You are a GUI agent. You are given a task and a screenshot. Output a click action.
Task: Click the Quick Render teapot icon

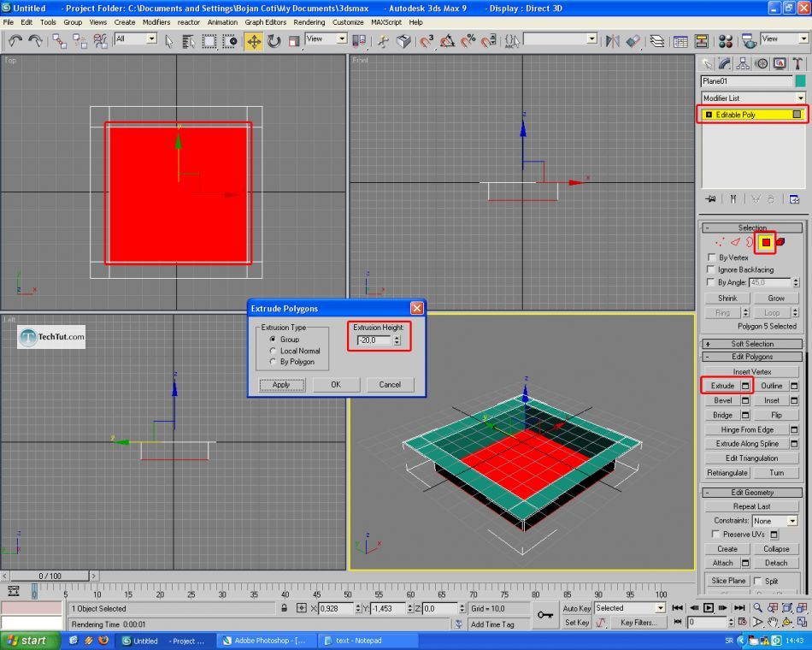coord(749,41)
